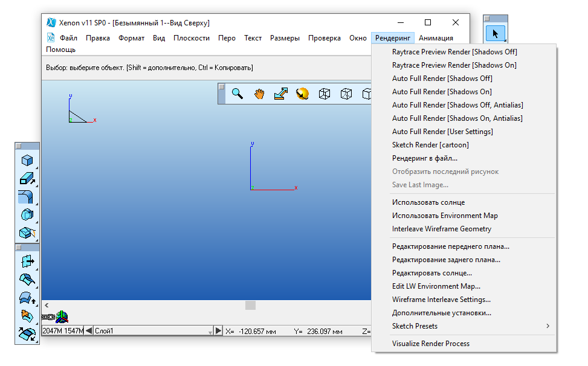Choose the wireframe cube view icon
The image size is (588, 366).
tap(325, 94)
